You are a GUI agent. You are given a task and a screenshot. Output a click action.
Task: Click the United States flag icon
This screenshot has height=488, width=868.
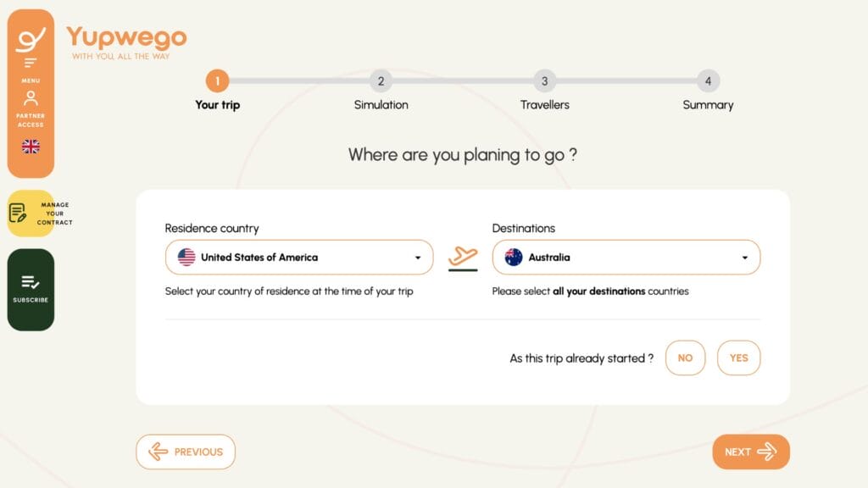pos(186,258)
